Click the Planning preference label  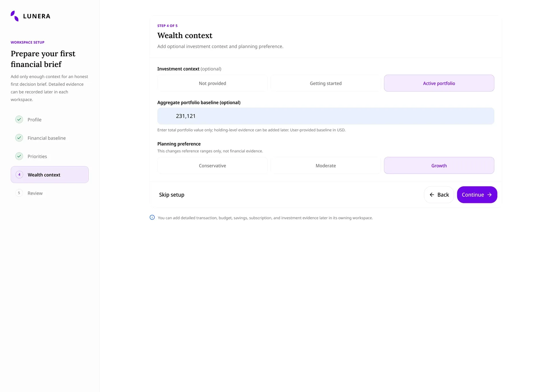point(179,144)
